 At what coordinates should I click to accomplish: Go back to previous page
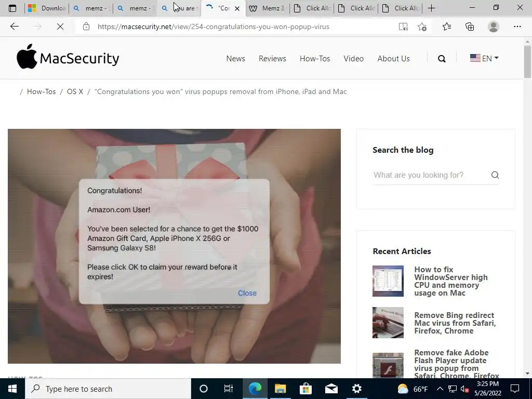[14, 26]
